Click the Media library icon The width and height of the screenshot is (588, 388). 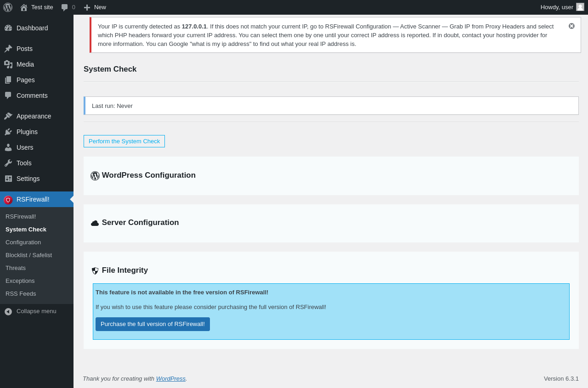click(x=8, y=64)
